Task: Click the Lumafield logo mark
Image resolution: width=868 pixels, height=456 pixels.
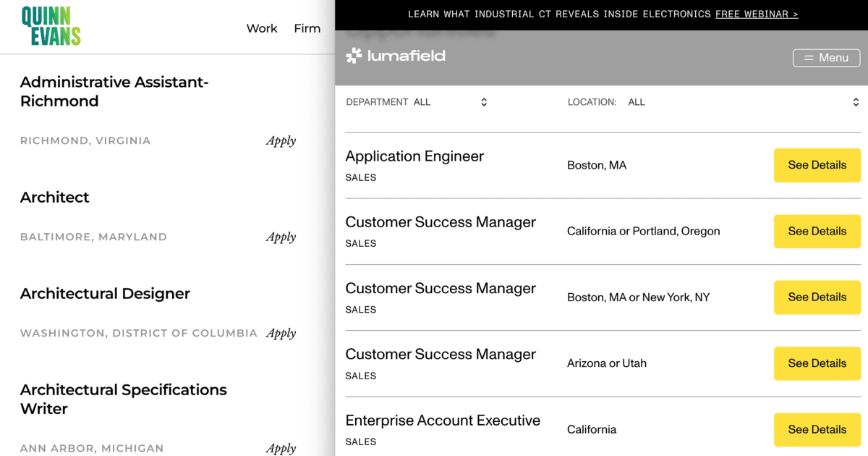Action: point(354,55)
